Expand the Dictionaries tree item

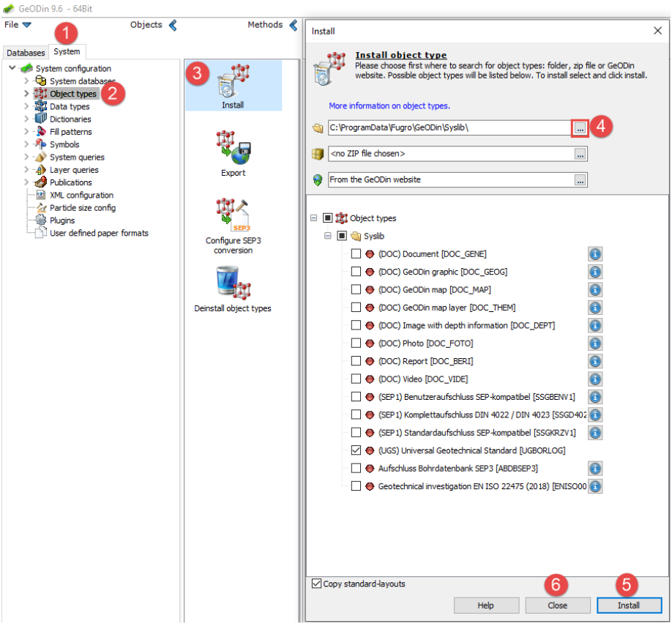(x=27, y=119)
